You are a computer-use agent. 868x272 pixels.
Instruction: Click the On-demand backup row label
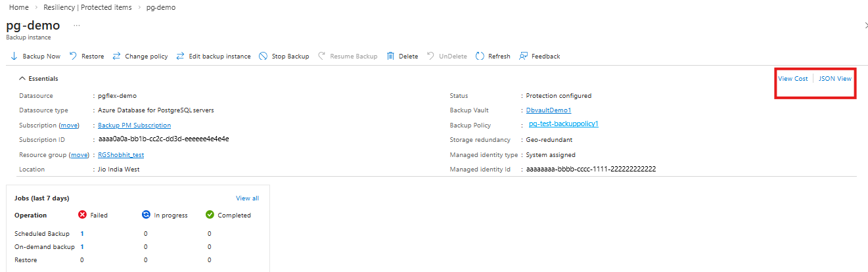44,247
